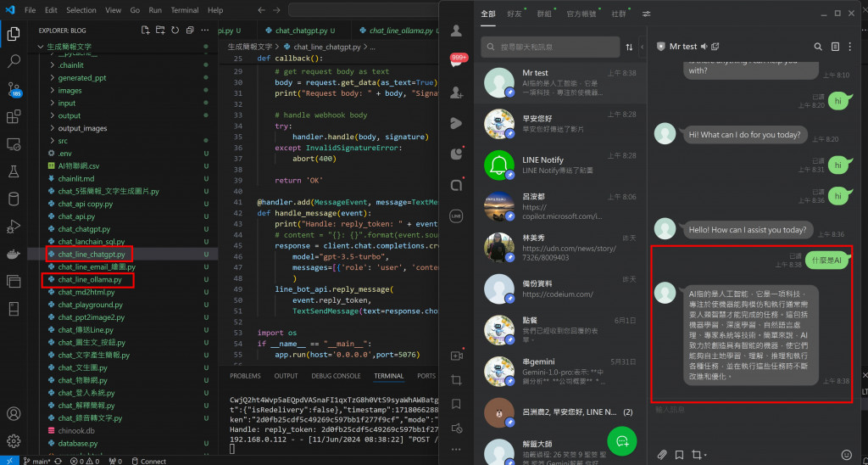Open VS Code Accounts icon
This screenshot has width=868, height=465.
[14, 413]
